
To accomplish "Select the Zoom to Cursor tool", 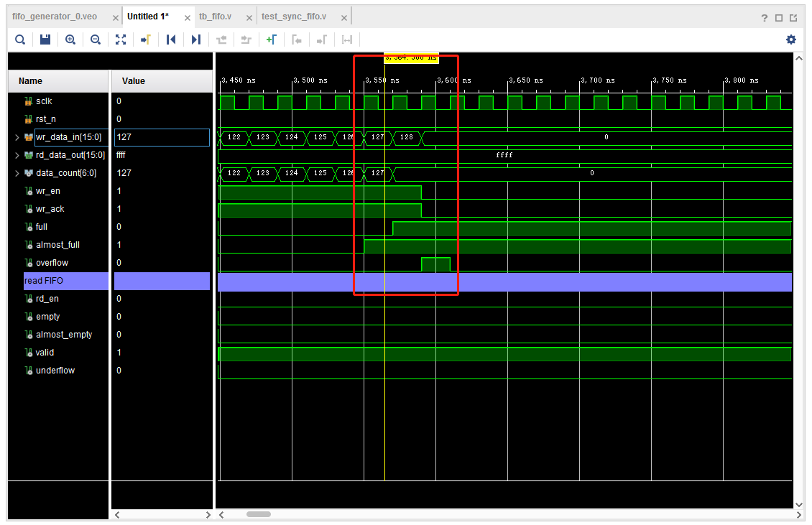I will click(144, 40).
